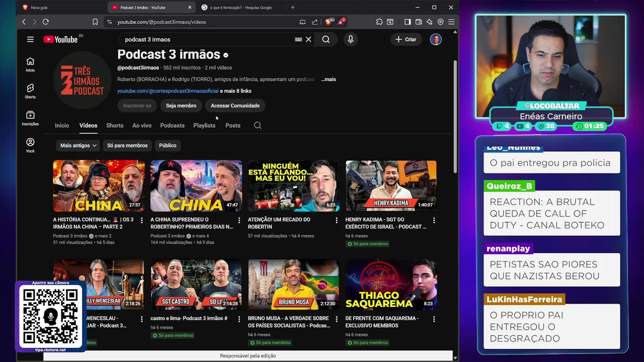Open site information icon in address bar

[x=109, y=22]
